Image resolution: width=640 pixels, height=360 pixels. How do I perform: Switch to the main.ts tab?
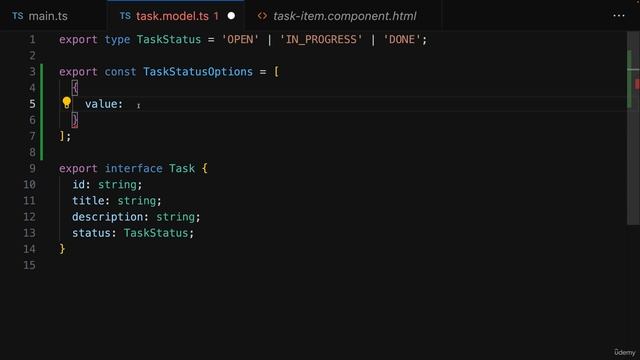(40, 16)
